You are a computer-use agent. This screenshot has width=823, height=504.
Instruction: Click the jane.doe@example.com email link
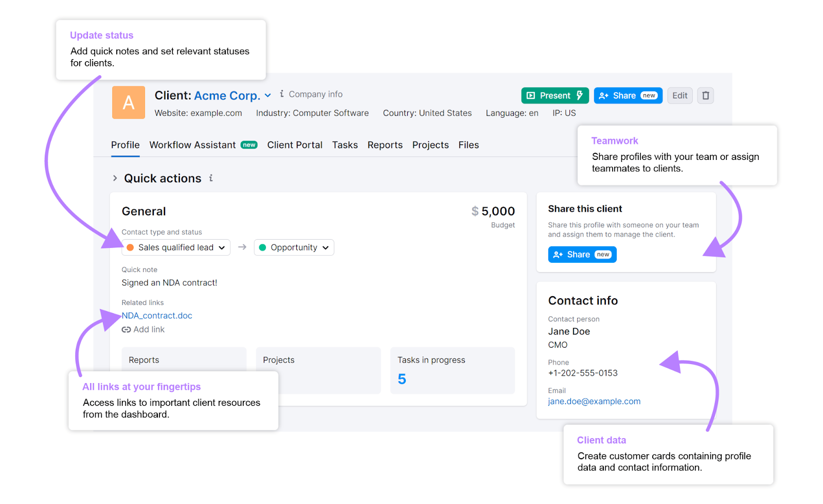tap(594, 401)
